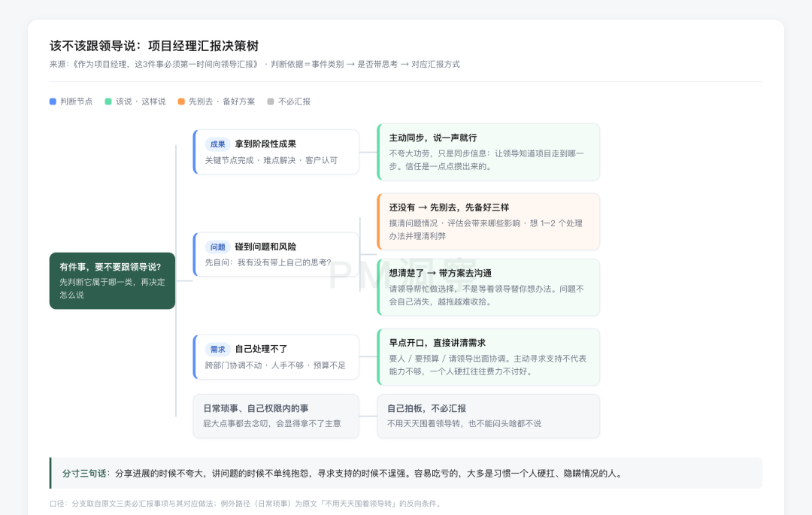
Task: Click the description starting 不夸大功劳
Action: (486, 160)
